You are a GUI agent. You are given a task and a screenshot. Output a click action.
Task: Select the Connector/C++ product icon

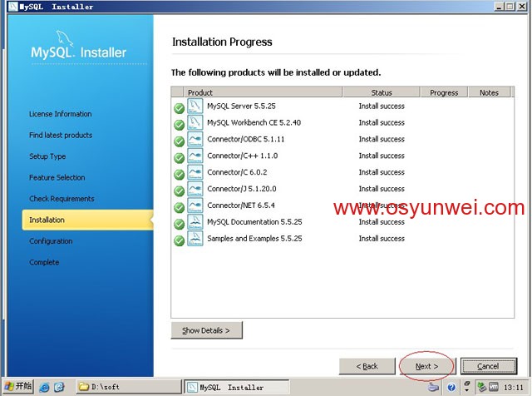tap(195, 156)
